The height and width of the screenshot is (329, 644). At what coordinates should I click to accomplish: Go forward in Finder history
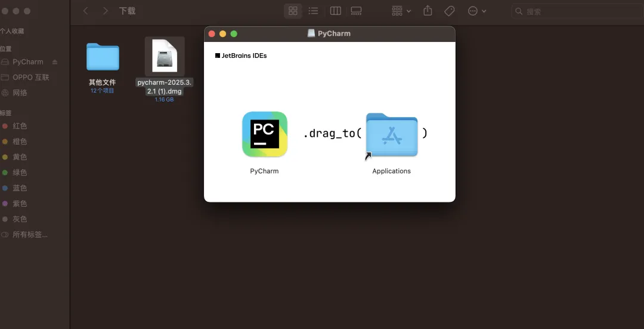[x=105, y=11]
